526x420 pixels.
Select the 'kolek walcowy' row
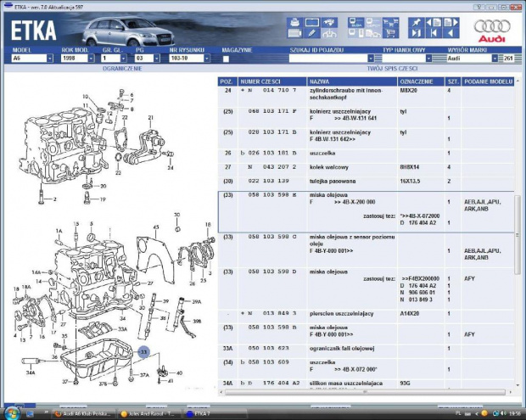[x=366, y=167]
